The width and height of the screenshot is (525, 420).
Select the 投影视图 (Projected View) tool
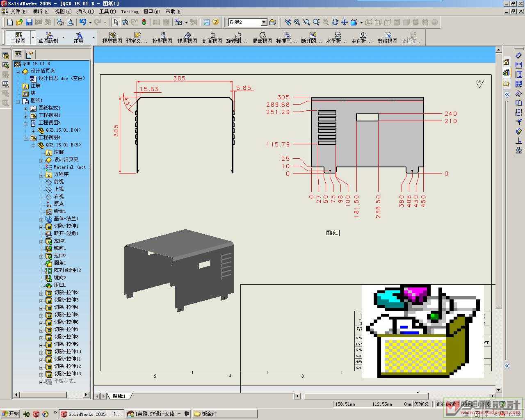point(162,37)
